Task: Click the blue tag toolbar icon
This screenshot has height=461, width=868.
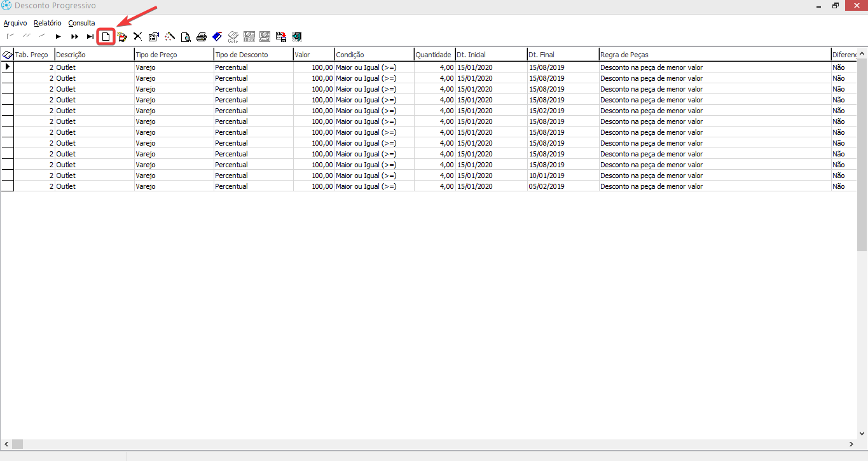Action: (x=217, y=37)
